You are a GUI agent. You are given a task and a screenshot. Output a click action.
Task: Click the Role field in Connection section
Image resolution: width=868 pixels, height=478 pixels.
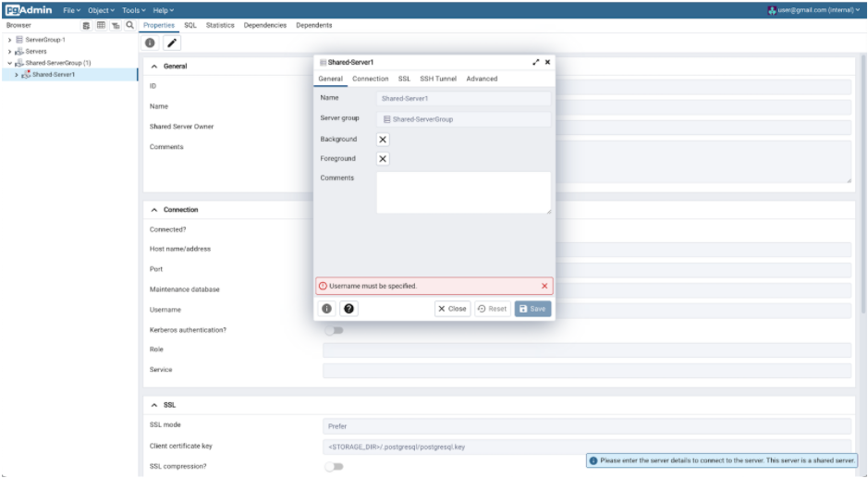tap(587, 350)
